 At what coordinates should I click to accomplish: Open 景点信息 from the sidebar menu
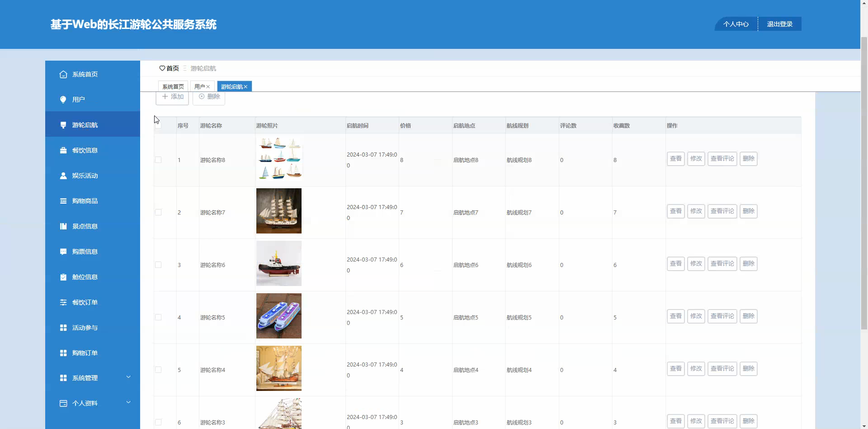point(93,226)
